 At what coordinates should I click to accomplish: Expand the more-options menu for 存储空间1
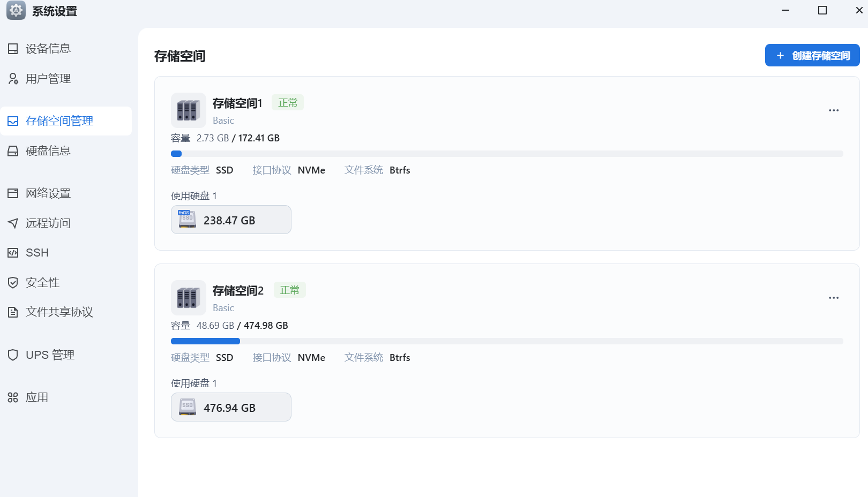(x=834, y=110)
